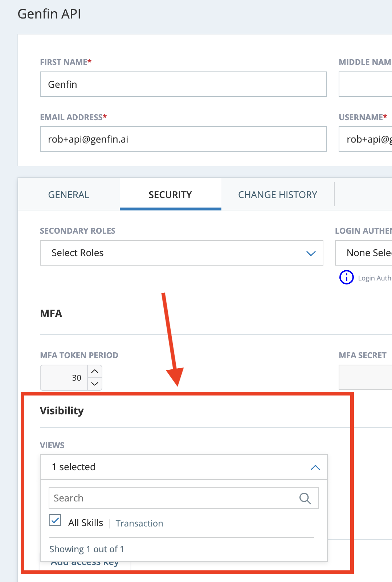392x582 pixels.
Task: Expand the Secondary Roles dropdown chevron
Action: (311, 253)
